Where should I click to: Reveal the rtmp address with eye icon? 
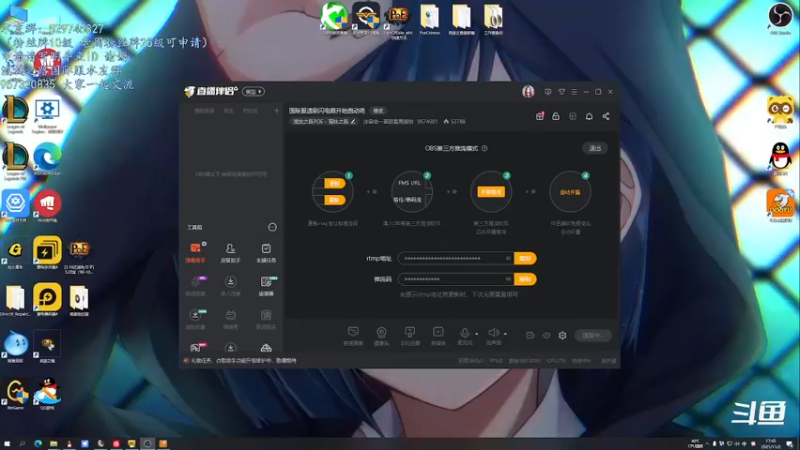point(508,259)
